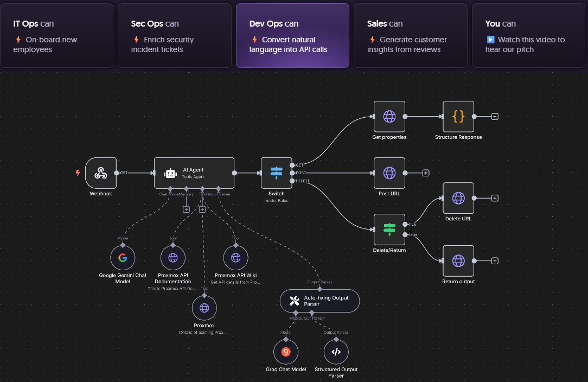Switch to the Sales tab

pyautogui.click(x=411, y=36)
